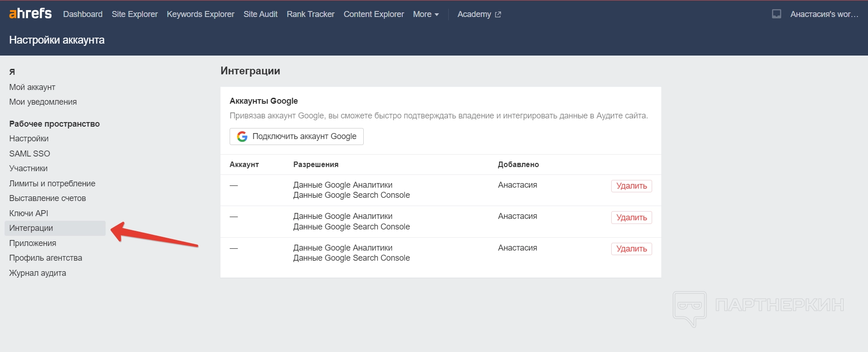Open Анастасия's workspace account menu

824,14
